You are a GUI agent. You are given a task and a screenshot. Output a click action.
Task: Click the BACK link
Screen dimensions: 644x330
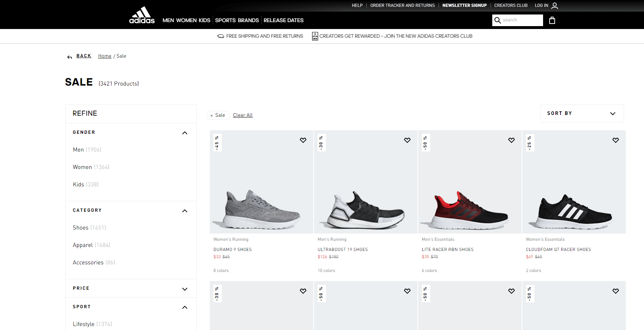coord(84,56)
